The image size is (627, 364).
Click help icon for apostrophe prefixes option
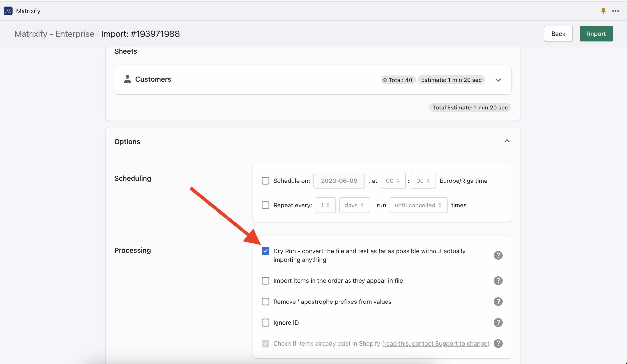point(498,302)
